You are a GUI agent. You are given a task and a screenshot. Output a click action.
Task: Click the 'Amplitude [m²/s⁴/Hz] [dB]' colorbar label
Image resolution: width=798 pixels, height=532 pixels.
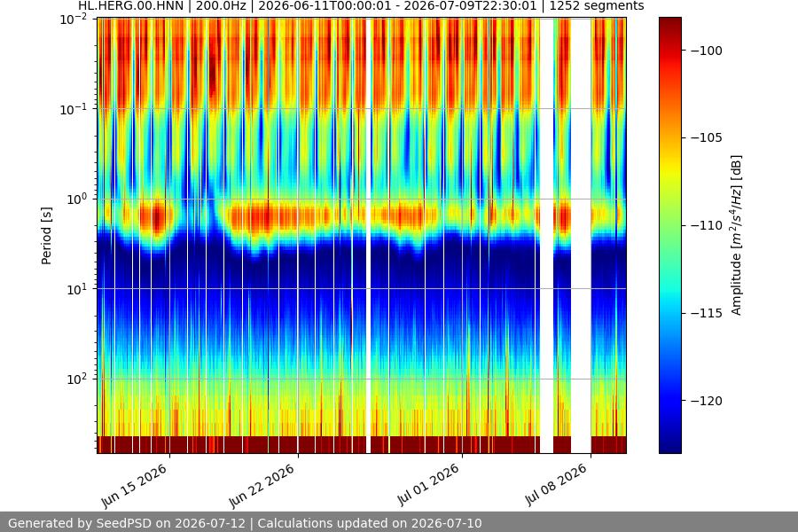pyautogui.click(x=737, y=235)
